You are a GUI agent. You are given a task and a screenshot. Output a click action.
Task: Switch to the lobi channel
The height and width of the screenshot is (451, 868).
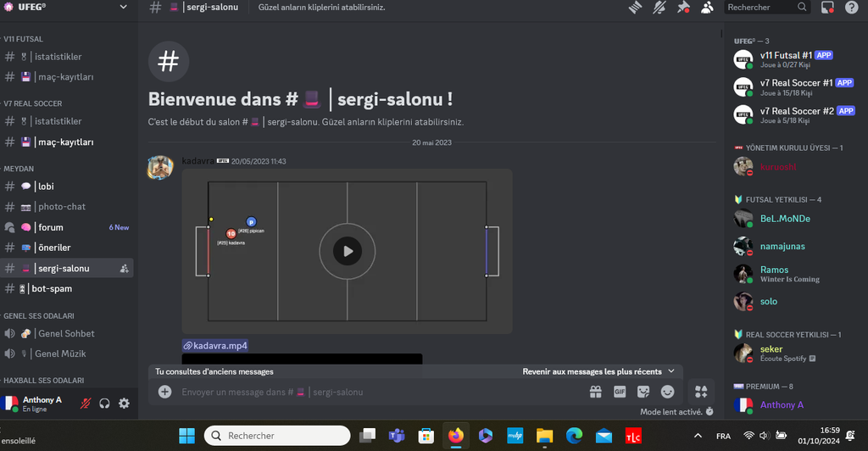point(46,187)
